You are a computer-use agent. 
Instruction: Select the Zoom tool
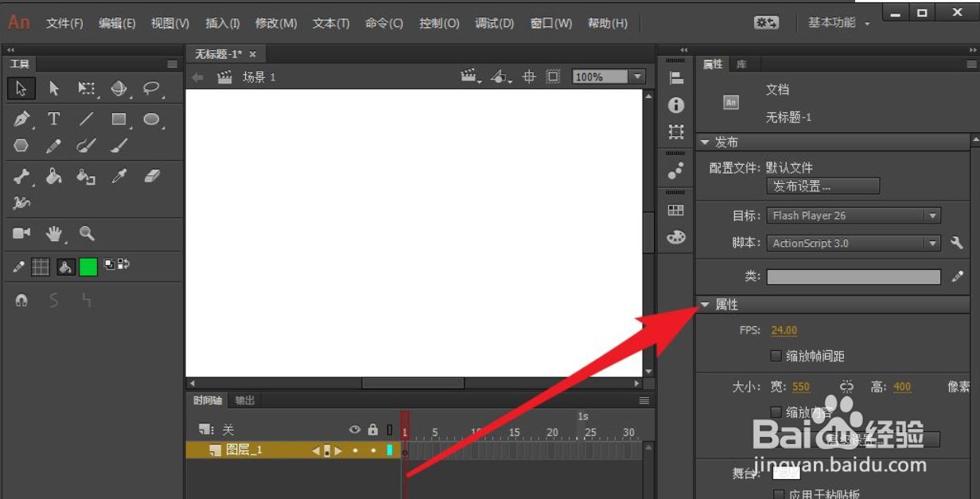(85, 233)
